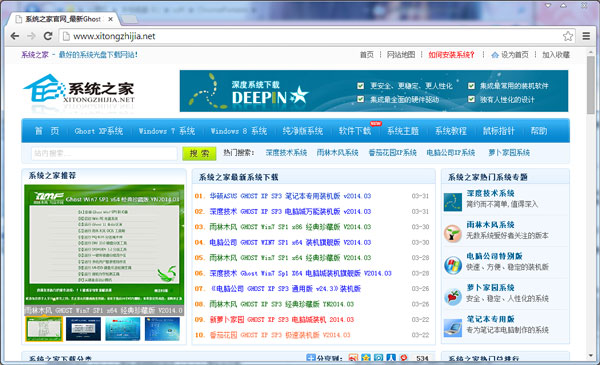
Task: Open hot search link 雨林木风系统
Action: [338, 153]
